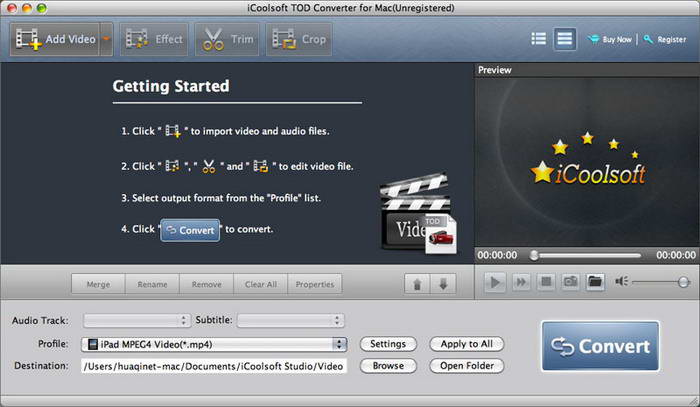Mute audio with the speaker icon
The image size is (700, 407).
click(621, 281)
